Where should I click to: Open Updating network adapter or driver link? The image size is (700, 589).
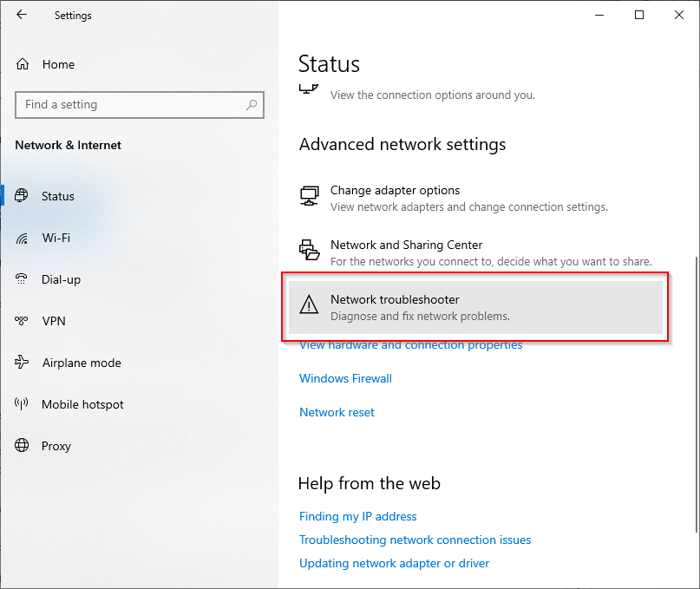click(394, 563)
